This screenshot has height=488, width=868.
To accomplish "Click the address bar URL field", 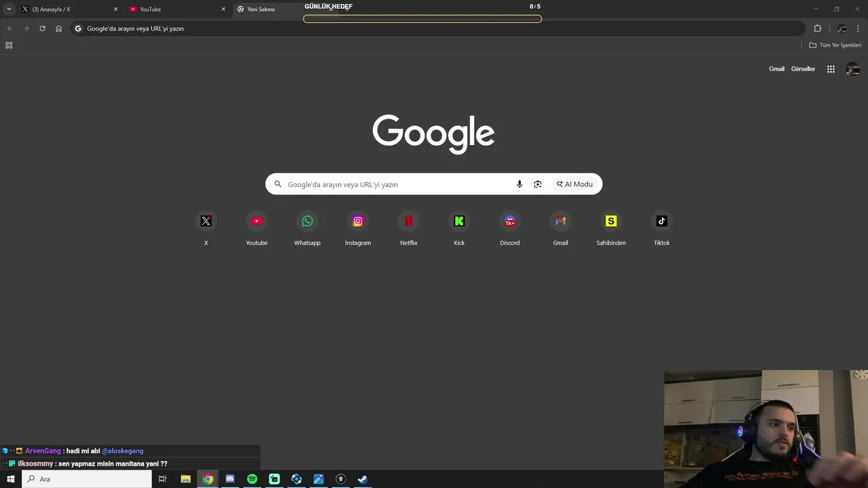I will coord(437,28).
